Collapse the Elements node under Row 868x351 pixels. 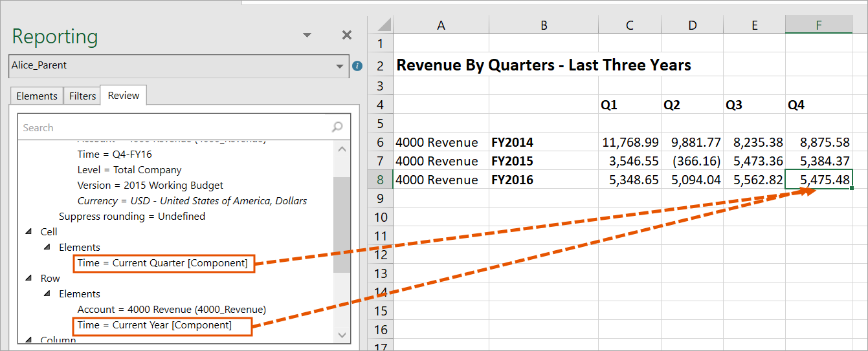(x=47, y=294)
